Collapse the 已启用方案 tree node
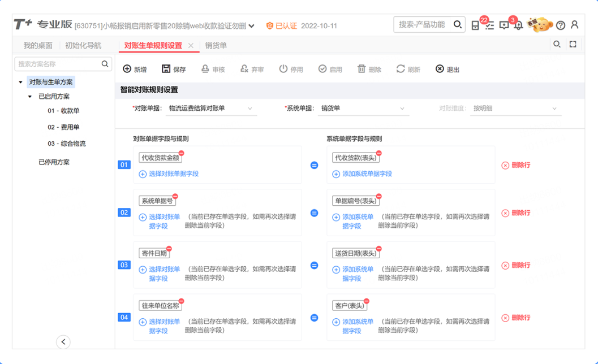The image size is (598, 364). pyautogui.click(x=31, y=97)
